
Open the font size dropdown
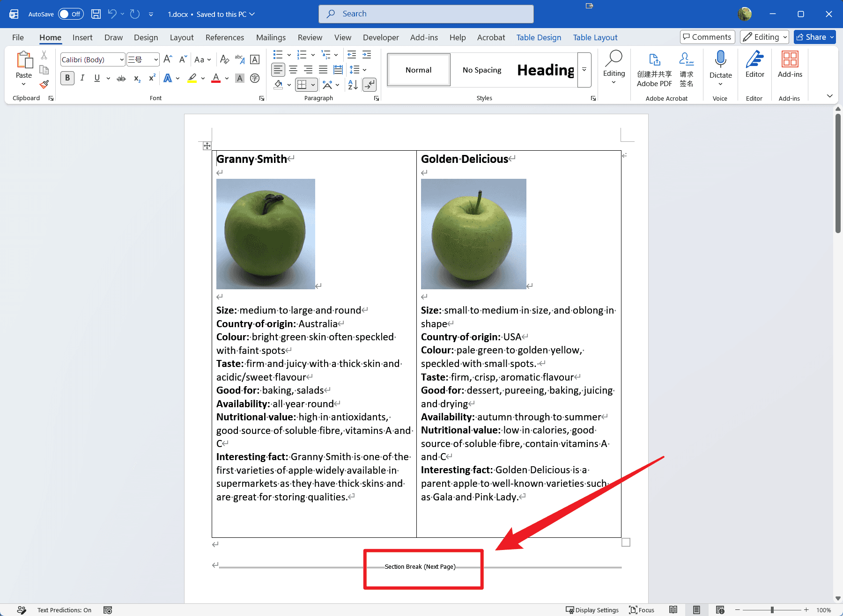click(156, 59)
